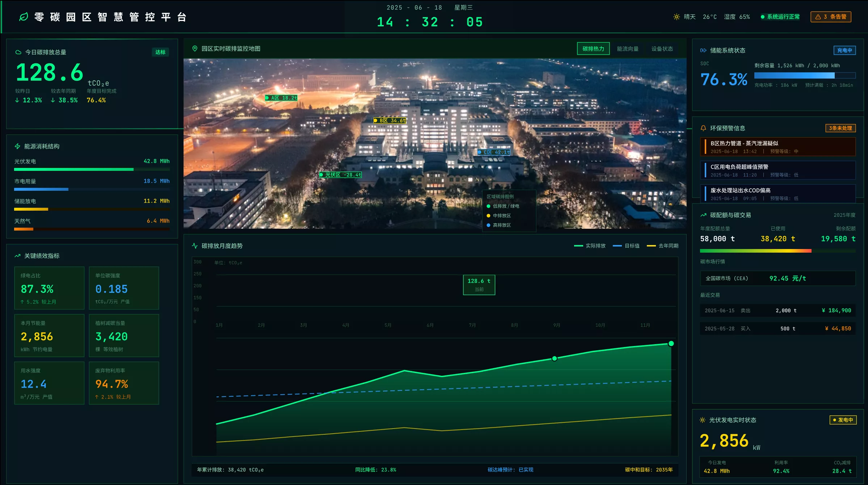This screenshot has width=868, height=485.
Task: Switch to the 设备状态 map tab
Action: tap(662, 48)
